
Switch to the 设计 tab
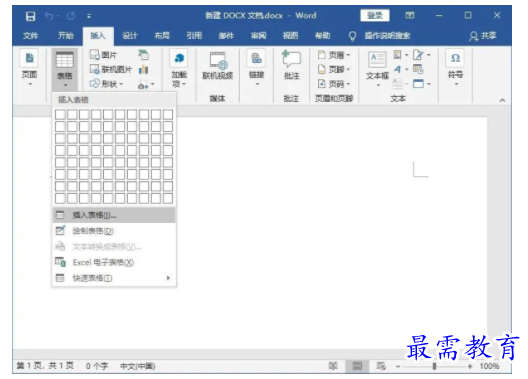click(130, 36)
